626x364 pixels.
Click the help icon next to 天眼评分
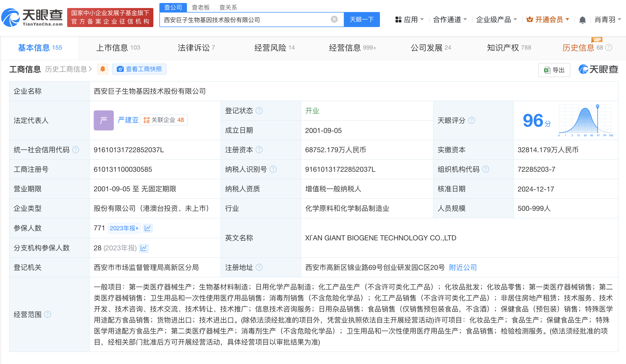(x=472, y=120)
